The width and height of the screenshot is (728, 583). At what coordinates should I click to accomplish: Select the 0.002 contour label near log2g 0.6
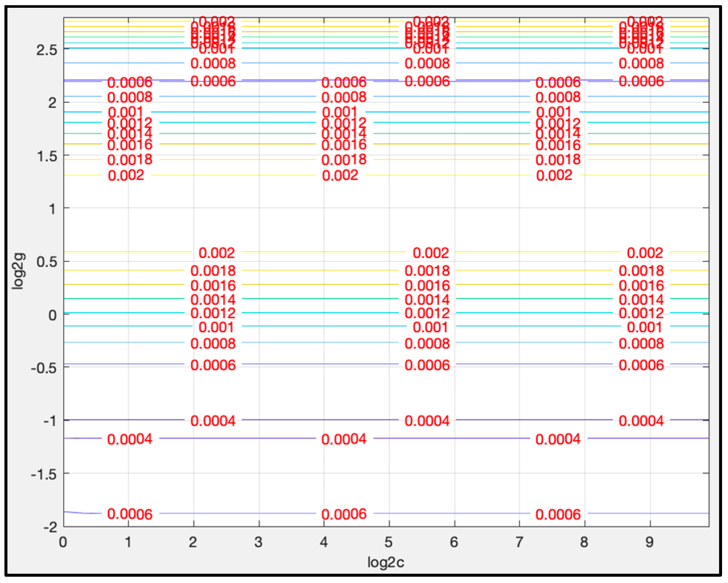click(x=216, y=252)
